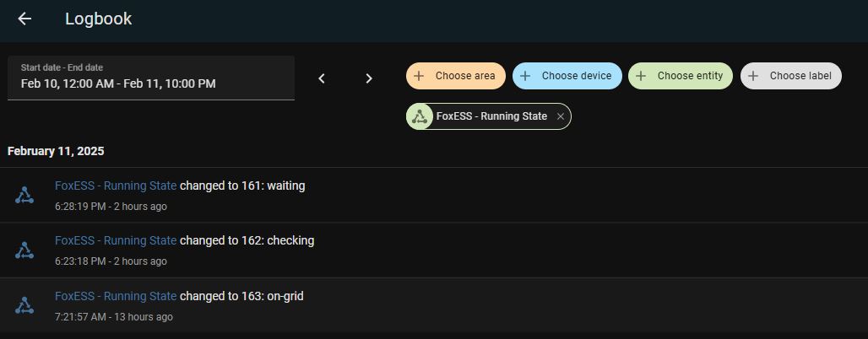
Task: Open FoxESS link in the on-grid entry
Action: [x=116, y=296]
